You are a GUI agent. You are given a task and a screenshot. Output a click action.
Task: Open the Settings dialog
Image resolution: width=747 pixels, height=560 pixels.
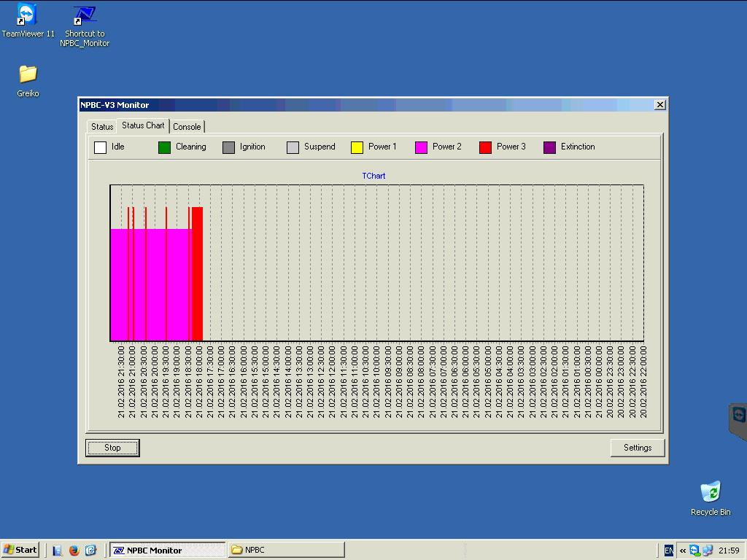click(x=638, y=448)
